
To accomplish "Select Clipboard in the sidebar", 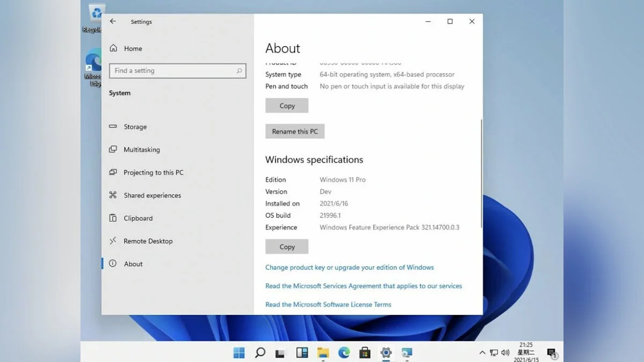I will pos(138,218).
